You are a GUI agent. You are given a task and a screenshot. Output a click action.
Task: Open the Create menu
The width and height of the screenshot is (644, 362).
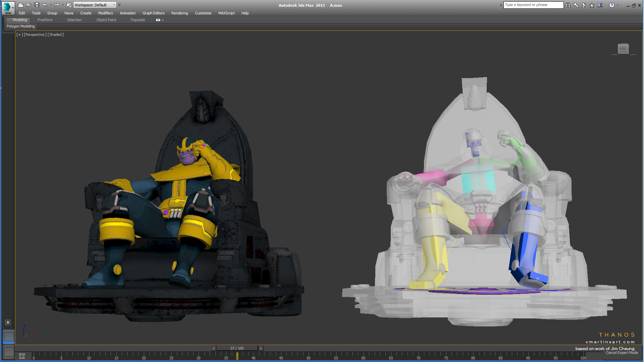click(x=86, y=13)
